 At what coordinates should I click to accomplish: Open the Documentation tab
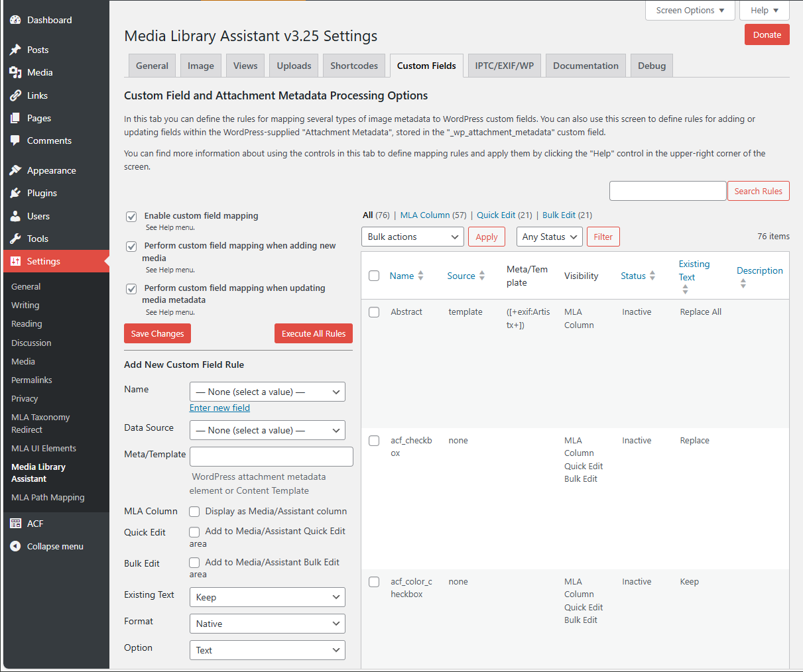(x=586, y=65)
